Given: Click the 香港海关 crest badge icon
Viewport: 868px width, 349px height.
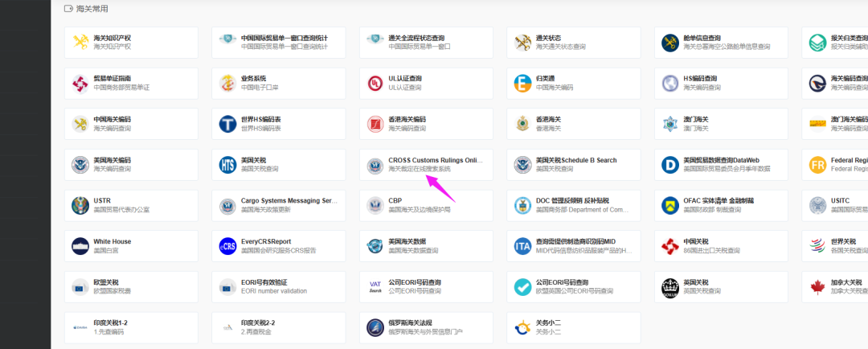Looking at the screenshot, I should (x=522, y=124).
